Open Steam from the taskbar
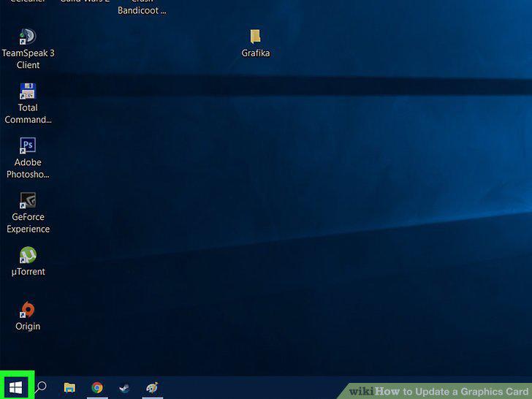The image size is (532, 399). (x=124, y=387)
